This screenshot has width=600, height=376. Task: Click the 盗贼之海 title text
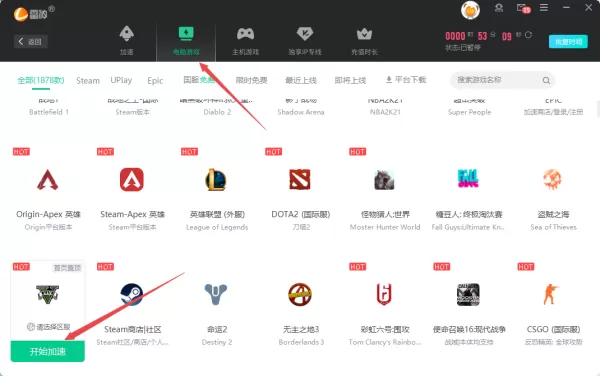pos(553,214)
